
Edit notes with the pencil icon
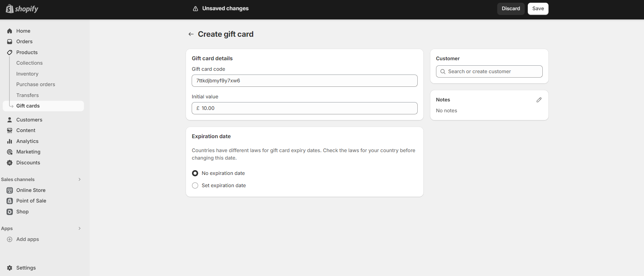point(539,100)
